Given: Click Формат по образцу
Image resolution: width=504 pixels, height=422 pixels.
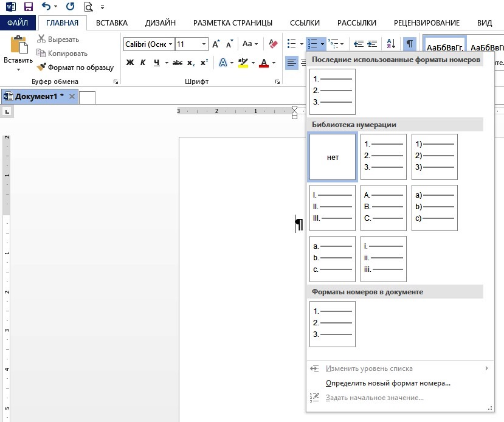Looking at the screenshot, I should pyautogui.click(x=75, y=67).
